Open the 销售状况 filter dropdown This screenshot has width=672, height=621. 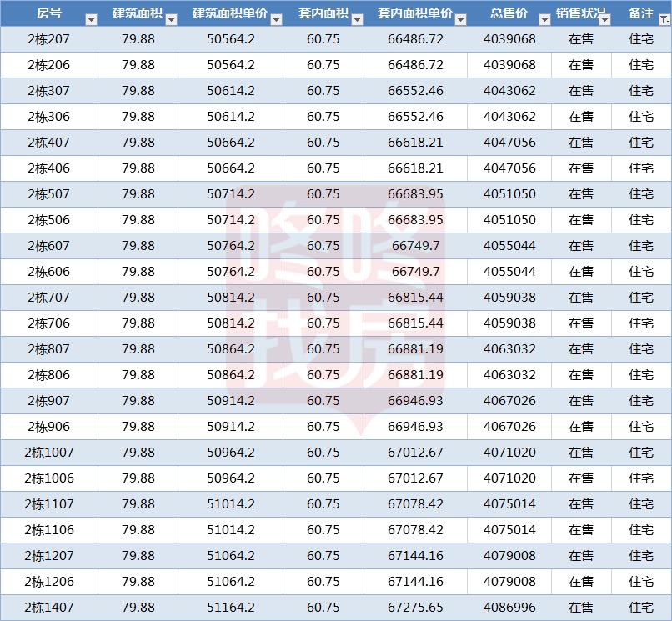click(x=604, y=19)
